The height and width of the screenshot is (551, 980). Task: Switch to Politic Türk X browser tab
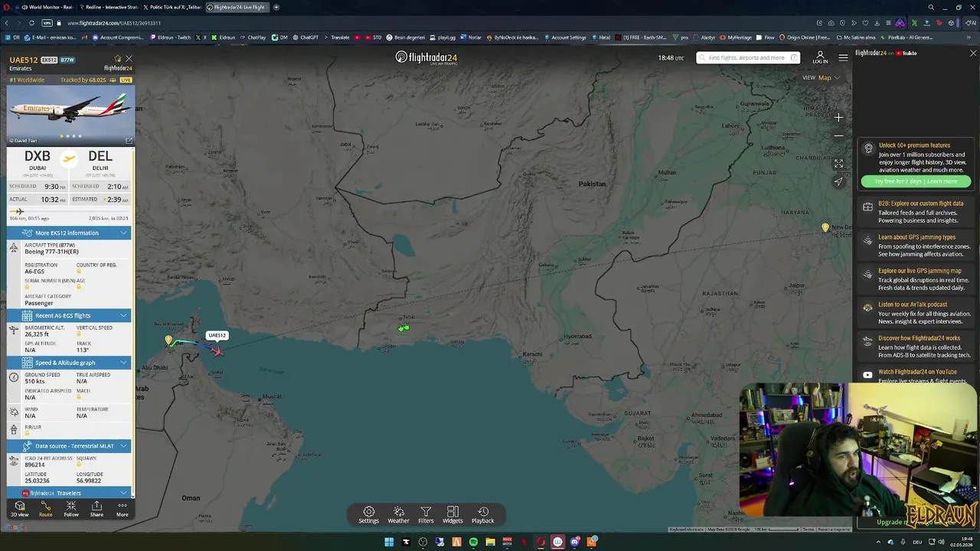(174, 7)
